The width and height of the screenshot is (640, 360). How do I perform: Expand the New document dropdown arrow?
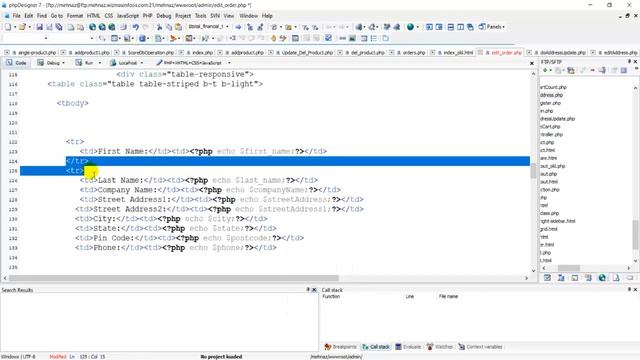point(15,27)
